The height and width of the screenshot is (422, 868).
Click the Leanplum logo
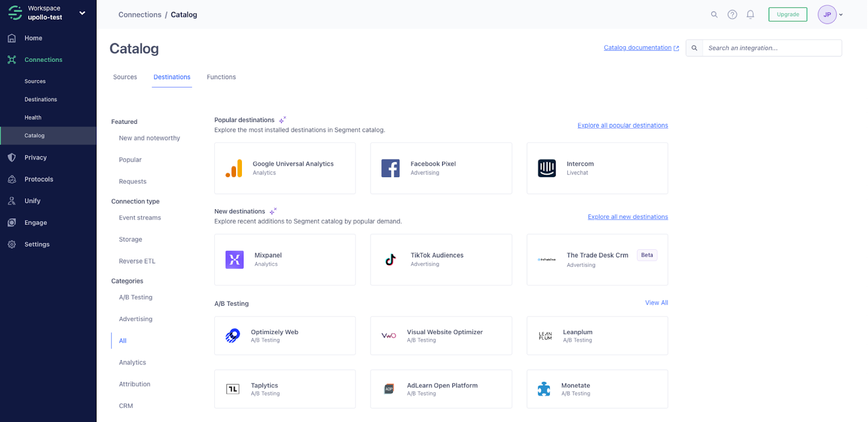coord(545,336)
